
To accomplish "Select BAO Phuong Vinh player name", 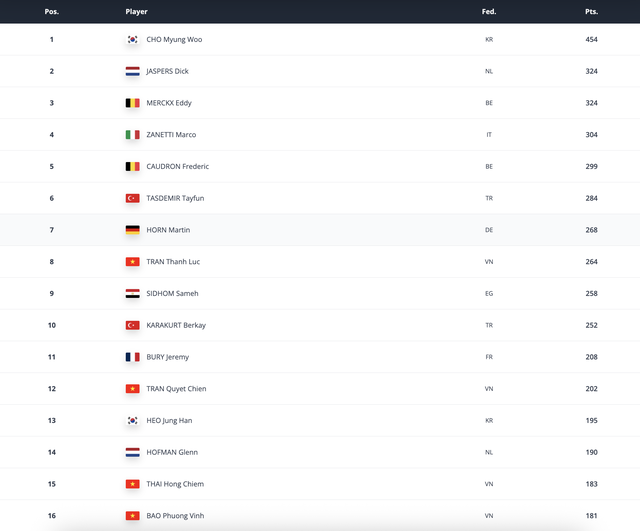I will coord(175,516).
